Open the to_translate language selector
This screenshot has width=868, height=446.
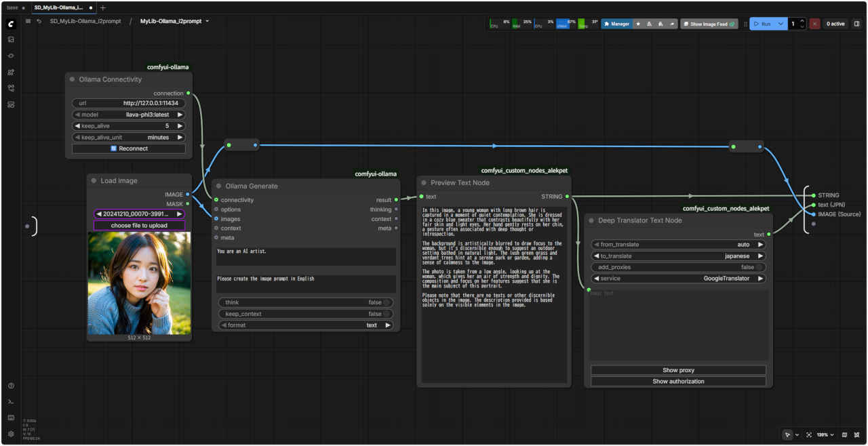[x=678, y=256]
